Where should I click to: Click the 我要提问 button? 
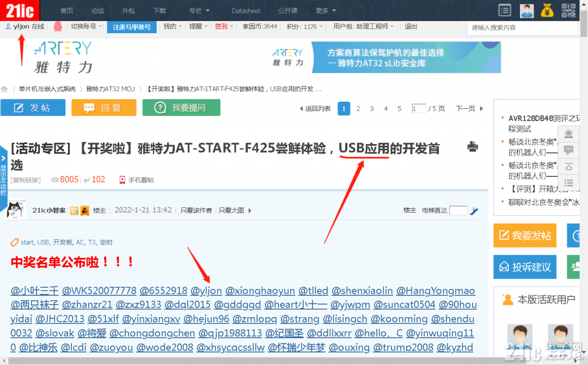click(181, 108)
